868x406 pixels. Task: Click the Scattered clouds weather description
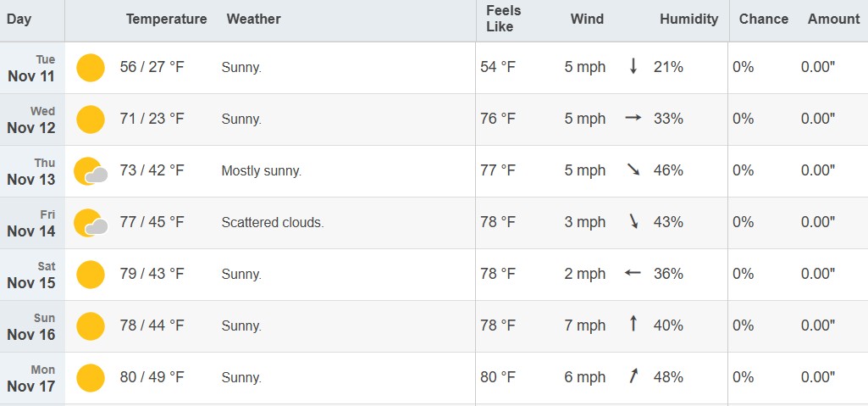(273, 223)
